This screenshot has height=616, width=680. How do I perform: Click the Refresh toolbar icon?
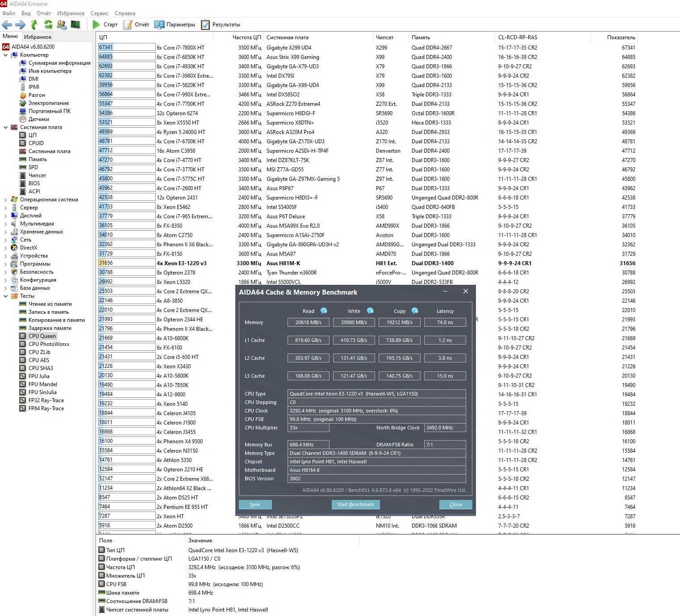pyautogui.click(x=48, y=25)
